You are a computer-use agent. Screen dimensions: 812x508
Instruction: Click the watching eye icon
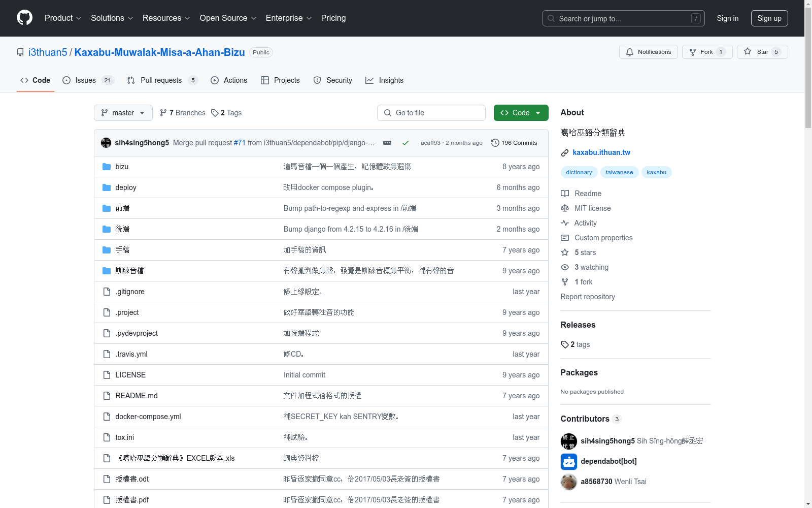565,267
